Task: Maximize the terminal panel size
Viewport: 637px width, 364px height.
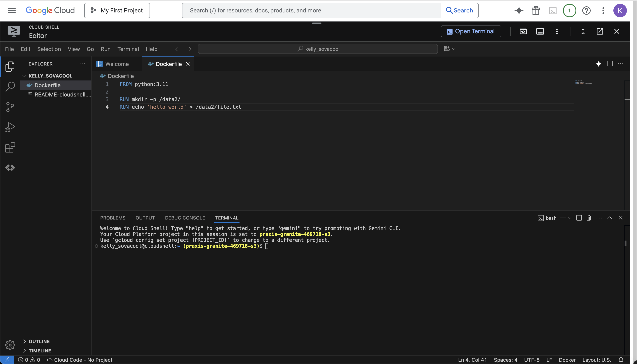Action: [x=609, y=218]
